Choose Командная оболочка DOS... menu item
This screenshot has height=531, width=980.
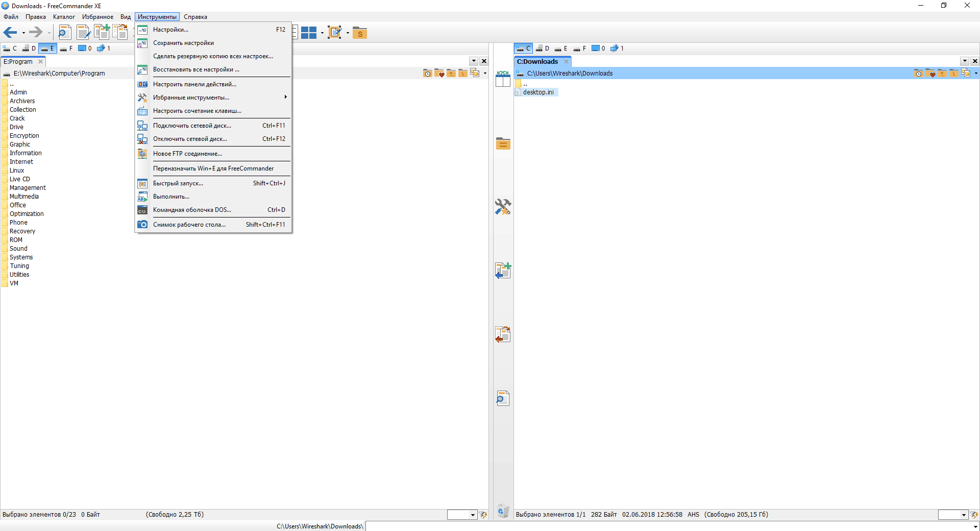213,210
